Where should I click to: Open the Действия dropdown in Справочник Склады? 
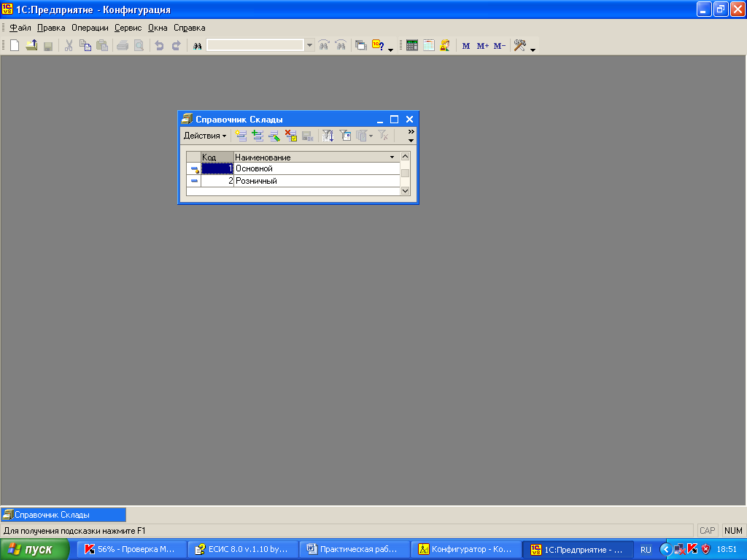(x=205, y=136)
